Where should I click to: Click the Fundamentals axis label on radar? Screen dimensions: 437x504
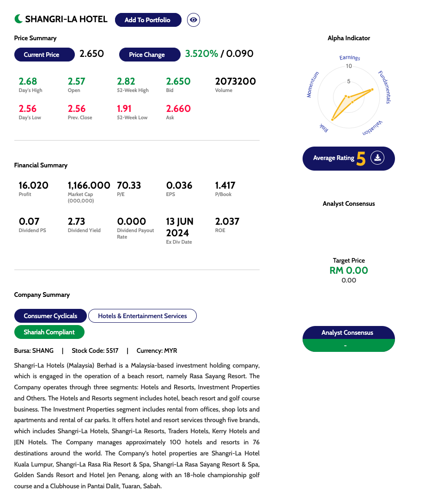(x=384, y=87)
